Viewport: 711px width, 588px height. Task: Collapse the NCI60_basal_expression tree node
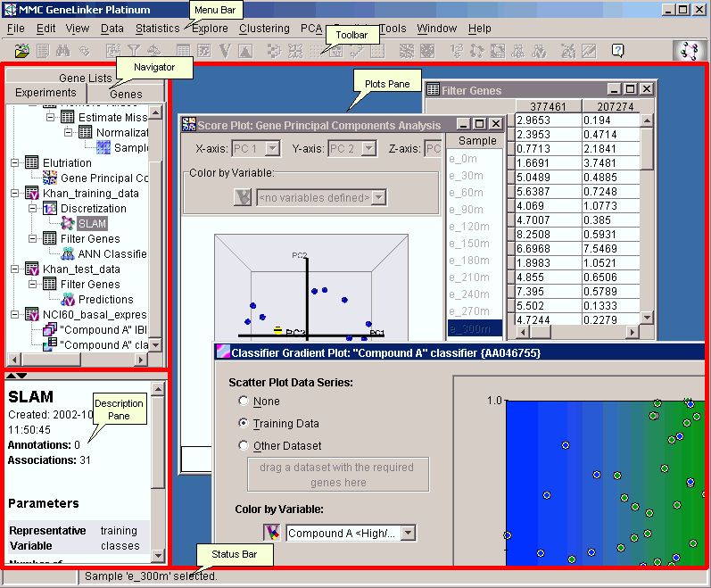point(15,314)
